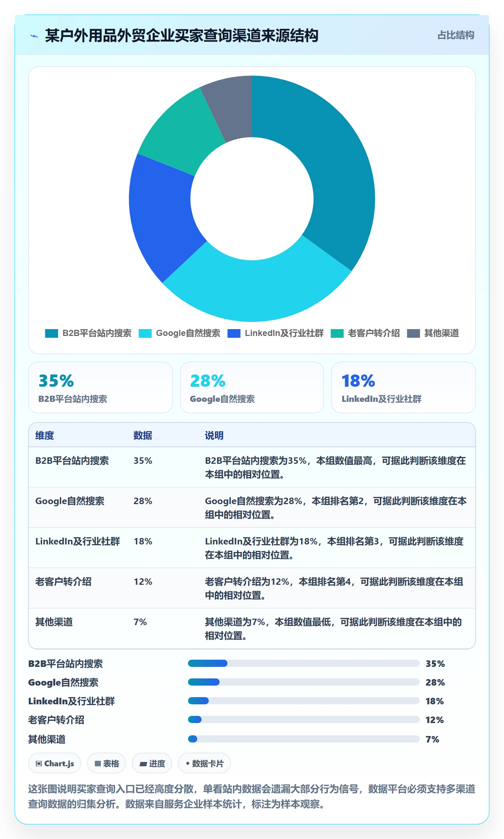Click the blue LinkedIn doughnut segment

(162, 216)
